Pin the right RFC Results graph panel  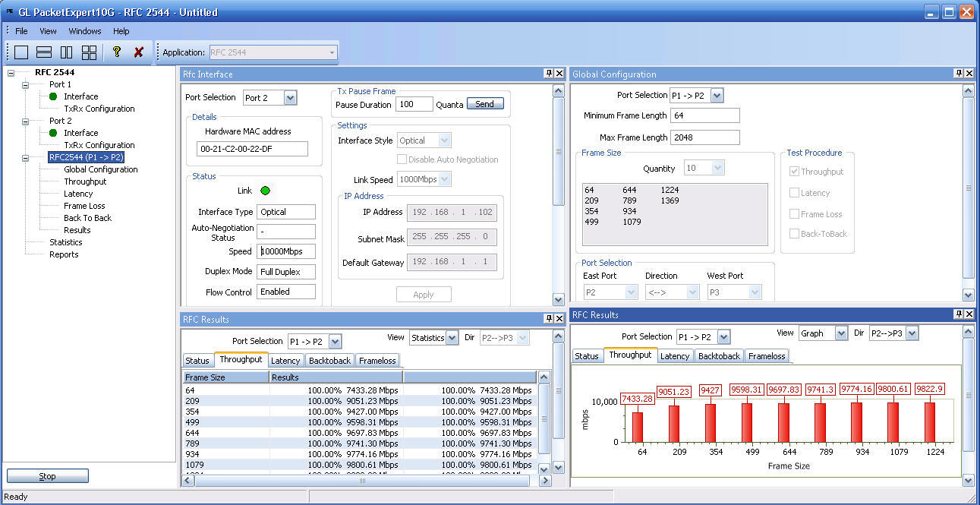pos(959,314)
